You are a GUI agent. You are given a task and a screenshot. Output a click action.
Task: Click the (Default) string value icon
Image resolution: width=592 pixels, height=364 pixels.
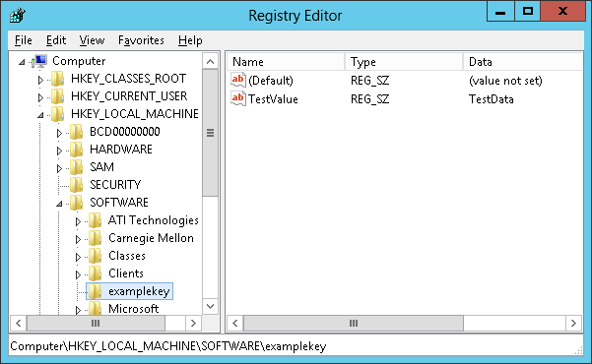pos(238,81)
